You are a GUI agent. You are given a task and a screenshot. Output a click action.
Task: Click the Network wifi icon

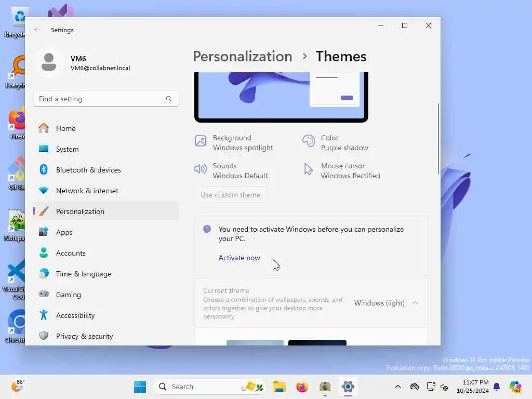point(44,191)
